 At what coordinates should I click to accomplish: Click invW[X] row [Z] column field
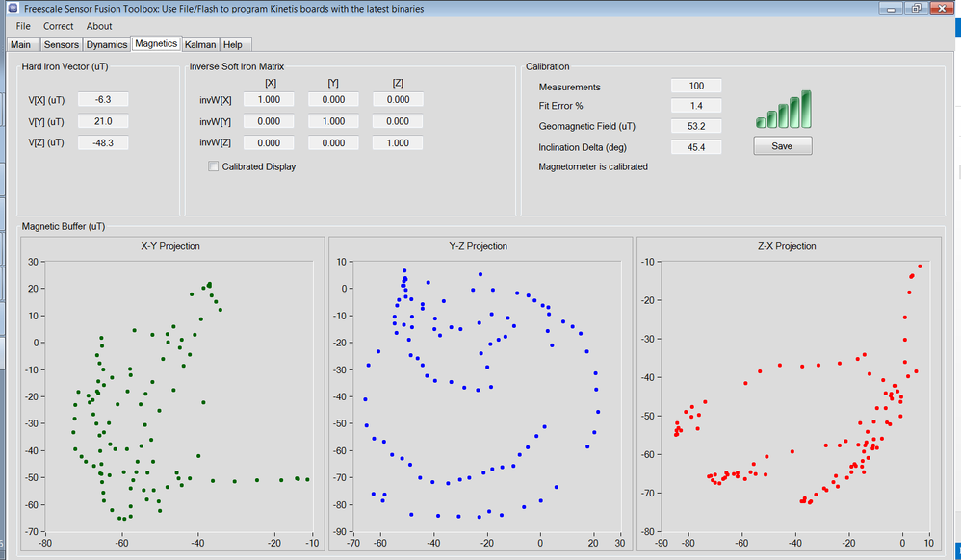pos(398,99)
